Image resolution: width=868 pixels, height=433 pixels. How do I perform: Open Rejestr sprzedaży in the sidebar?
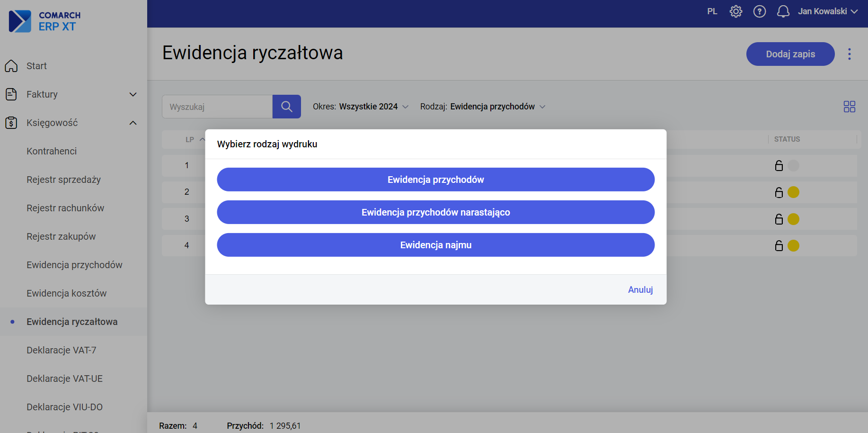[x=63, y=180]
